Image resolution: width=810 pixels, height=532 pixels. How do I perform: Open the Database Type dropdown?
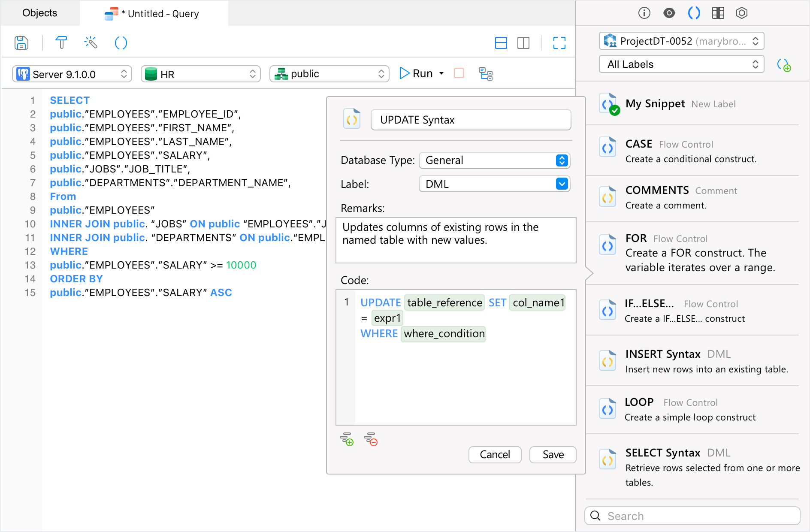coord(494,160)
